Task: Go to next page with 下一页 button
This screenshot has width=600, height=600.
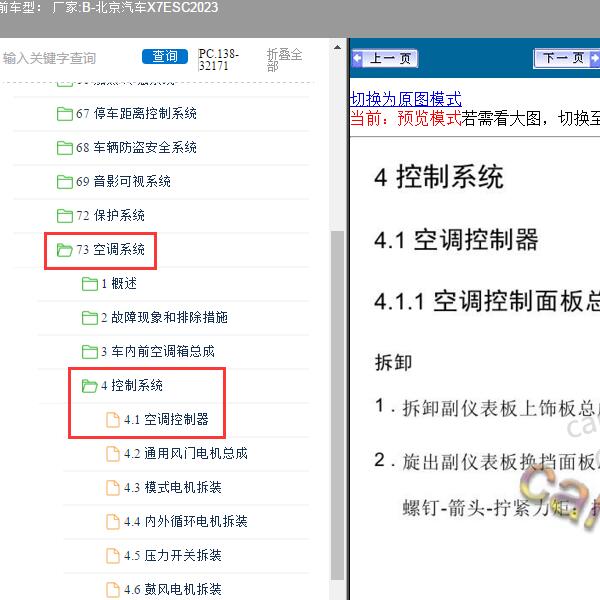Action: click(566, 59)
